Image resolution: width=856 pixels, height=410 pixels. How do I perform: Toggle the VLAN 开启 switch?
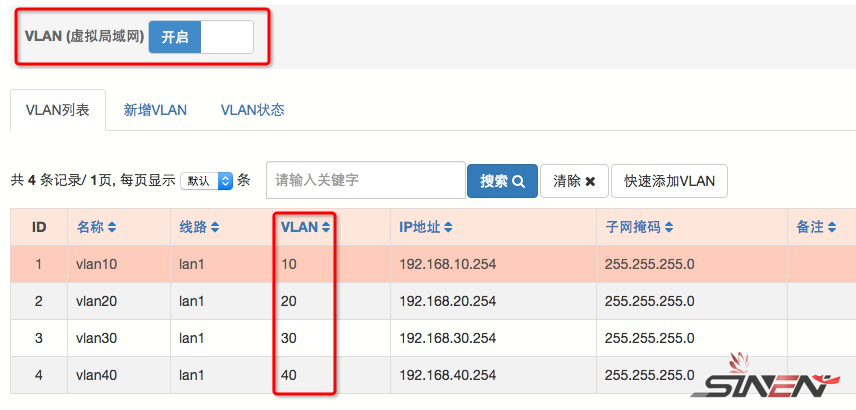[x=201, y=37]
